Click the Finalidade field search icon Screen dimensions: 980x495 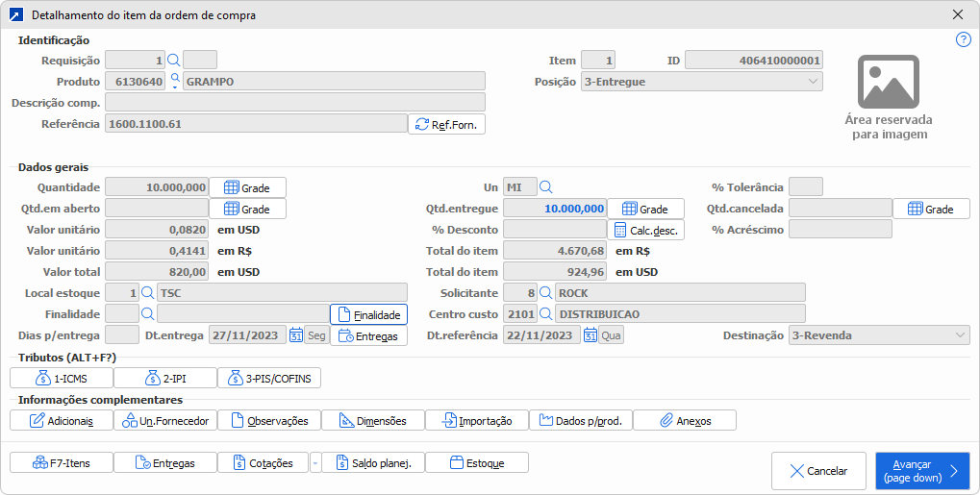tap(148, 314)
